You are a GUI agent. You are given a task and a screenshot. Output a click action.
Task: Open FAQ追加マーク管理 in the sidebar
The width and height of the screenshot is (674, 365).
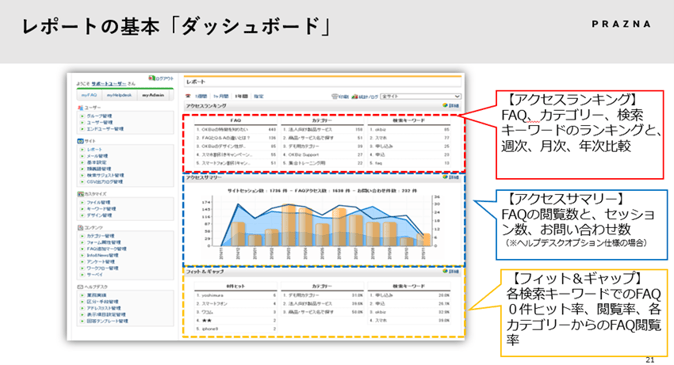click(107, 249)
